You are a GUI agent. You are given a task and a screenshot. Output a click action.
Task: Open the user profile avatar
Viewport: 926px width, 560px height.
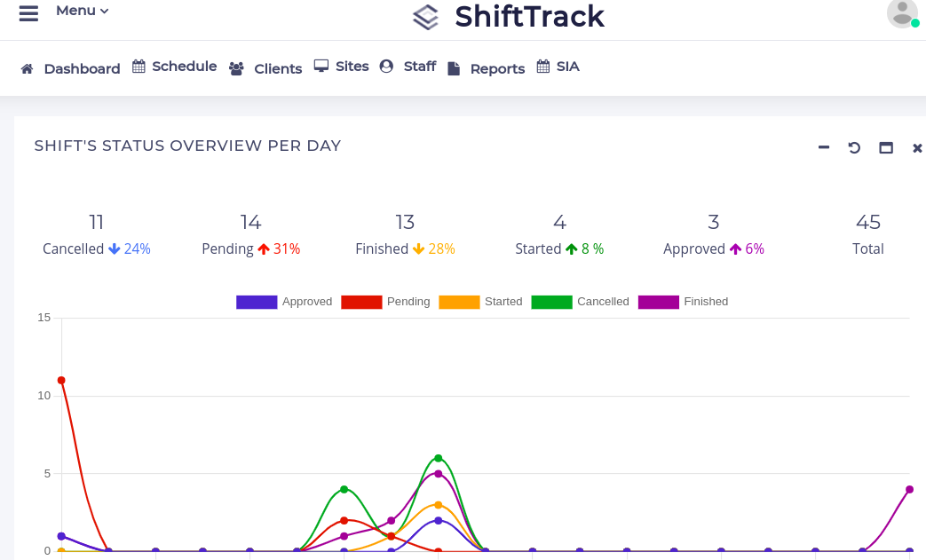902,13
